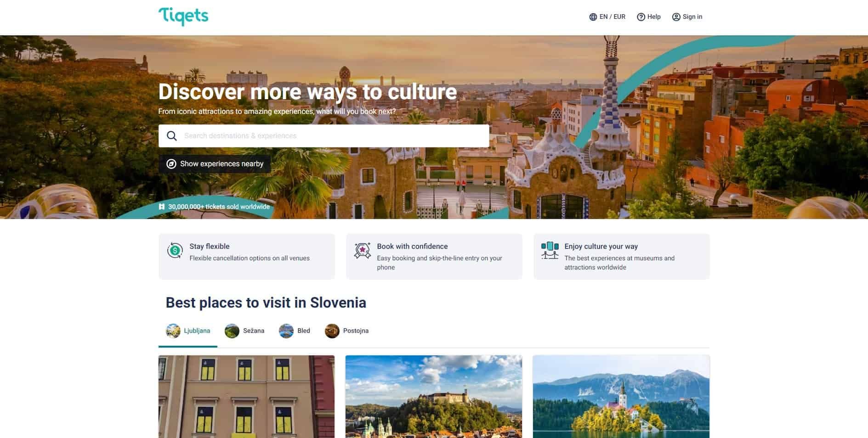Image resolution: width=868 pixels, height=438 pixels.
Task: Open the EN / EUR language currency selector
Action: 607,17
